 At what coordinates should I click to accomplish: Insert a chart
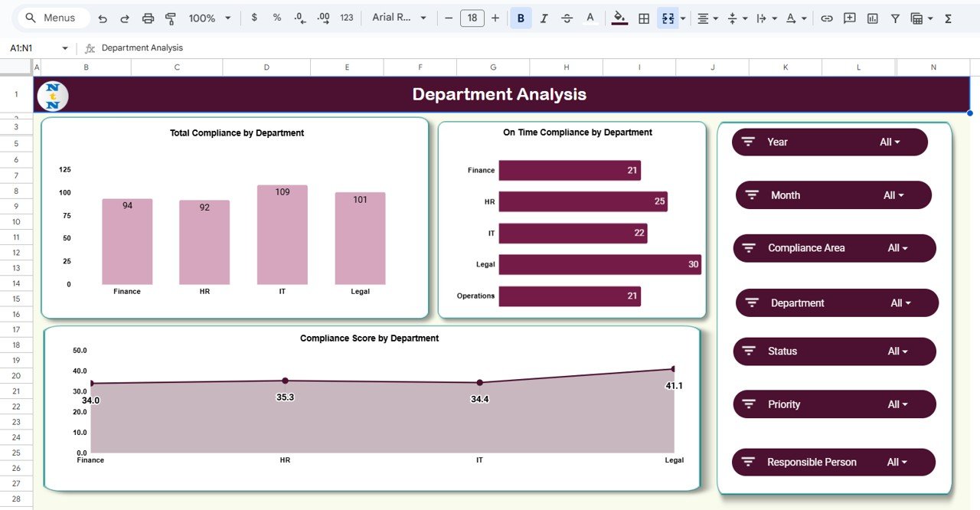872,18
